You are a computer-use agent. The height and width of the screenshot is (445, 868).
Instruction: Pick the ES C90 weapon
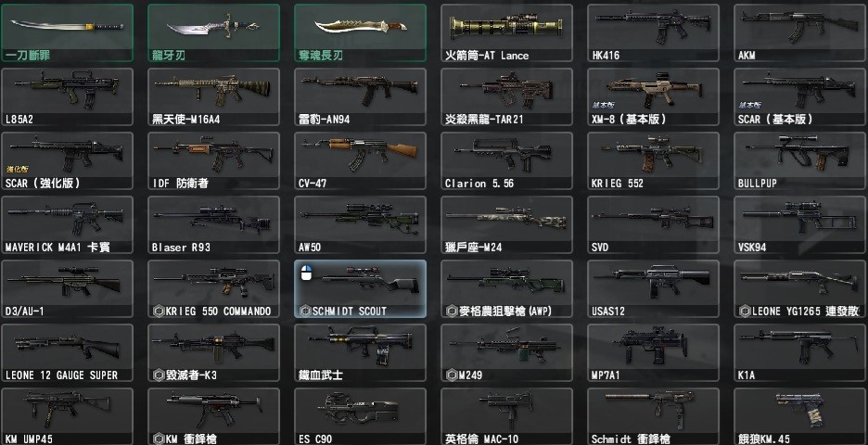(x=361, y=416)
